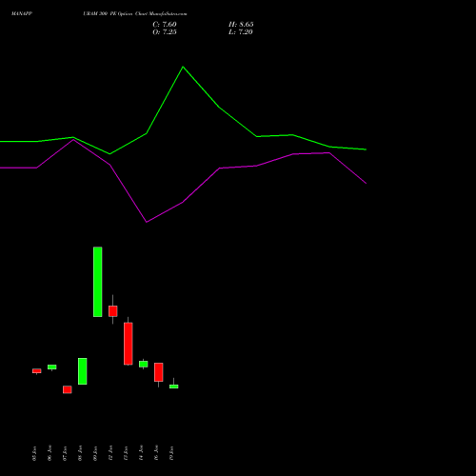Select the red candle for 12 Jan
This screenshot has height=476, width=476.
[x=113, y=311]
